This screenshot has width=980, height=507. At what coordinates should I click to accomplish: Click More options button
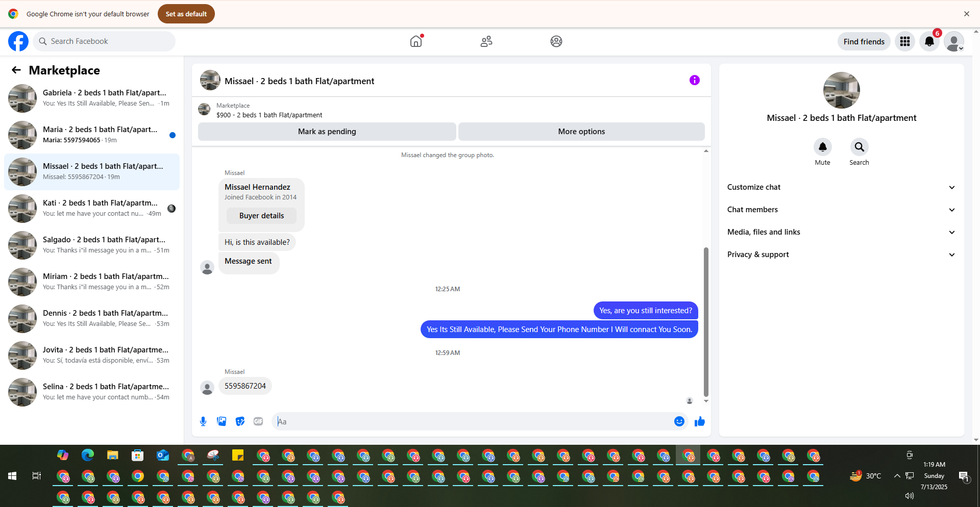click(x=581, y=132)
